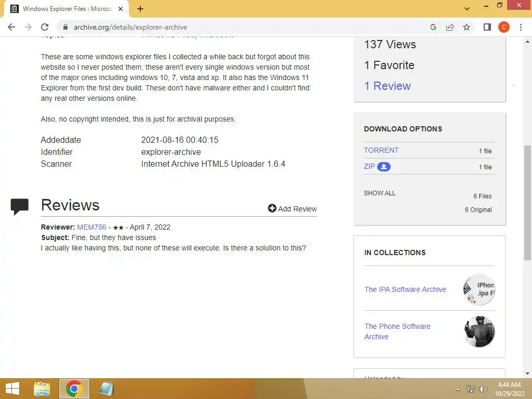
Task: Go back to the previous page
Action: [11, 27]
